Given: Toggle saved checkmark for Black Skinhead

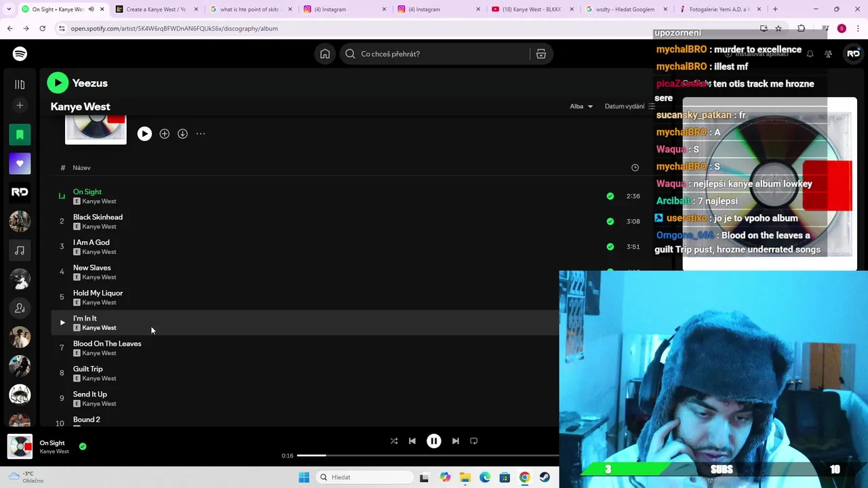Looking at the screenshot, I should [x=610, y=221].
